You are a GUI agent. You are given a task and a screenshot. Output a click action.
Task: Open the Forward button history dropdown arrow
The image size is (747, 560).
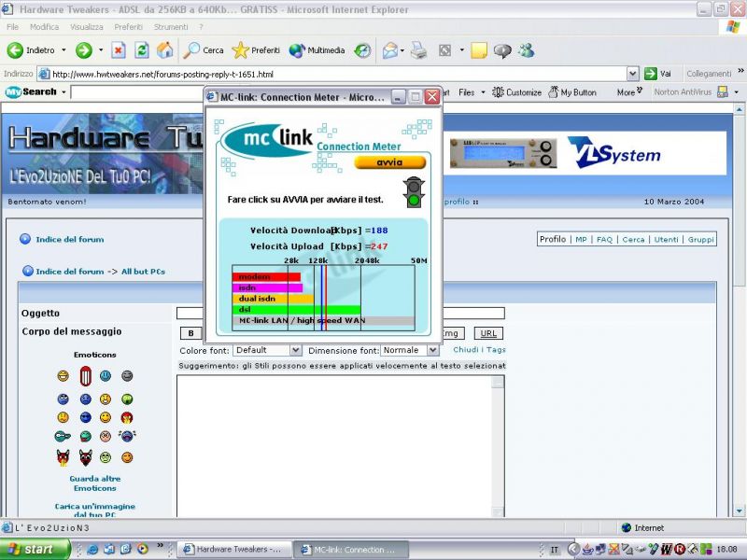coord(101,50)
